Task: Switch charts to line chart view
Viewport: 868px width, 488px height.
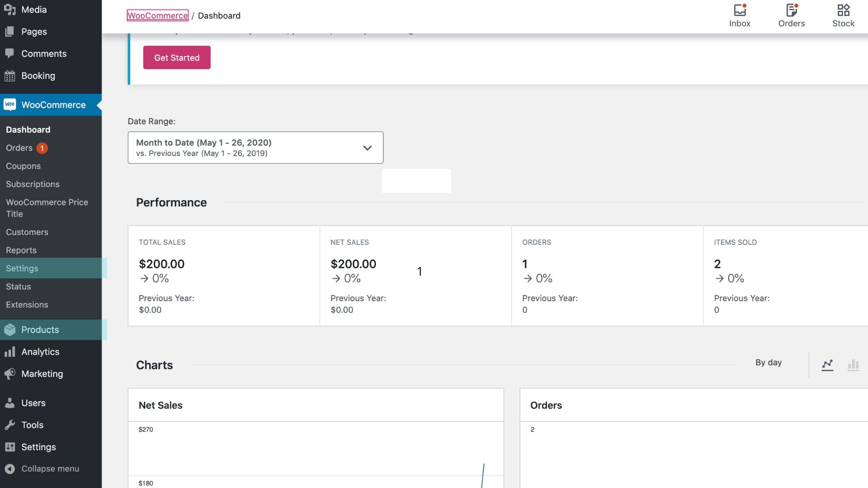Action: [x=827, y=365]
